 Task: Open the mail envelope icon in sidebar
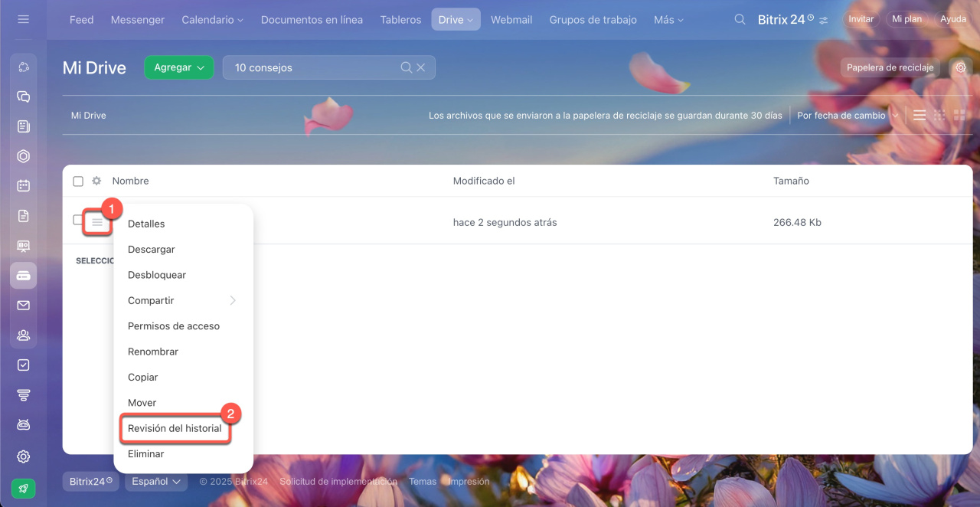coord(23,306)
